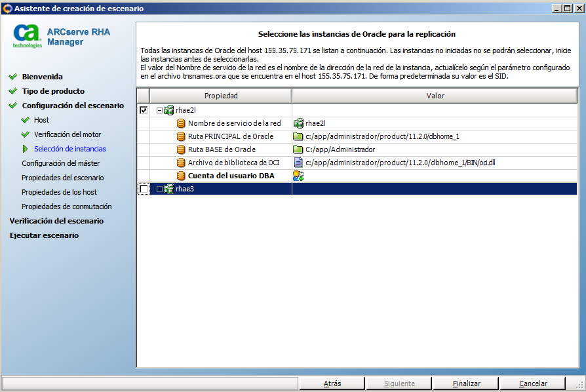
Task: Click the rhae2l instance server icon
Action: click(169, 110)
